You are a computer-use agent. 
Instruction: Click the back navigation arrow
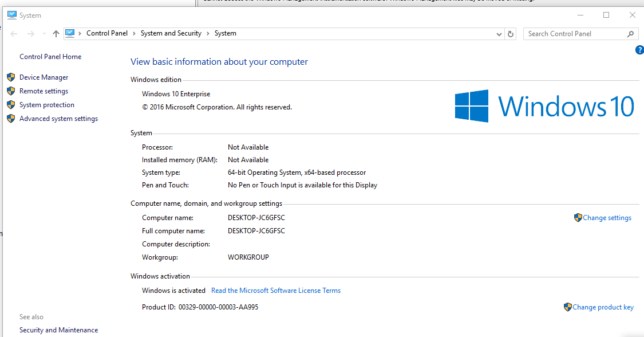(14, 34)
